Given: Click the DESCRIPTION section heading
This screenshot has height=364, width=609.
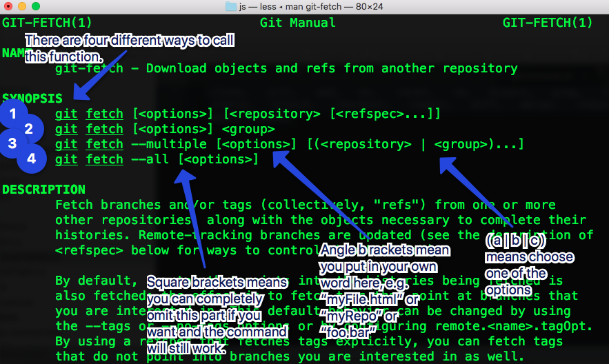Looking at the screenshot, I should click(44, 190).
